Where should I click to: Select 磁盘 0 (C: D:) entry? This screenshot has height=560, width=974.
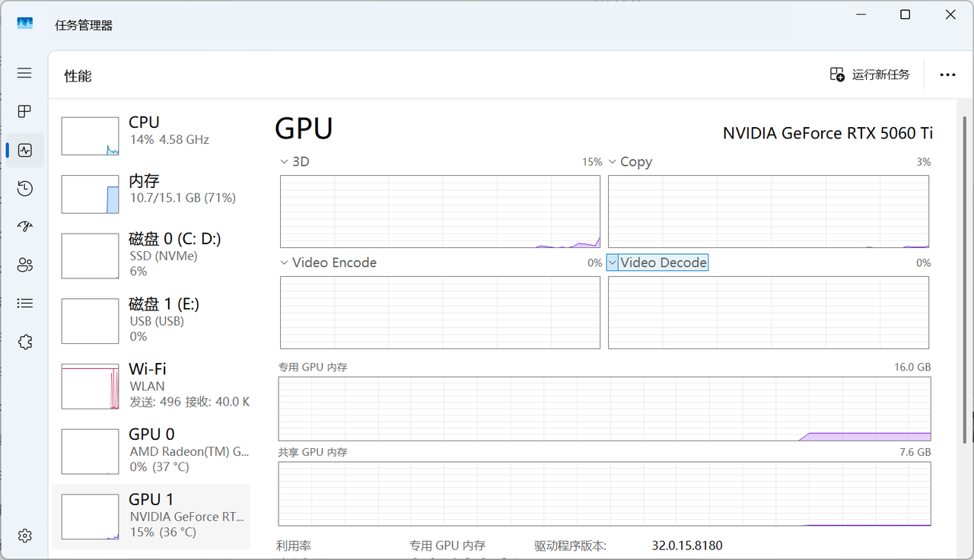pos(151,256)
